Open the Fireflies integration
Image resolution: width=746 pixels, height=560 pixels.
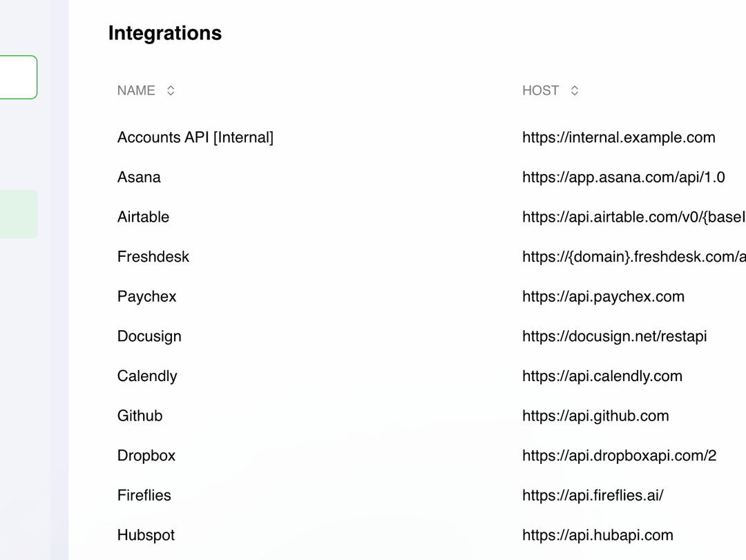pyautogui.click(x=144, y=495)
